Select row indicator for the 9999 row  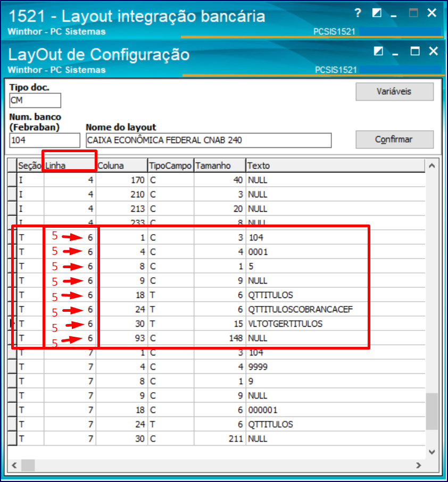[x=12, y=367]
